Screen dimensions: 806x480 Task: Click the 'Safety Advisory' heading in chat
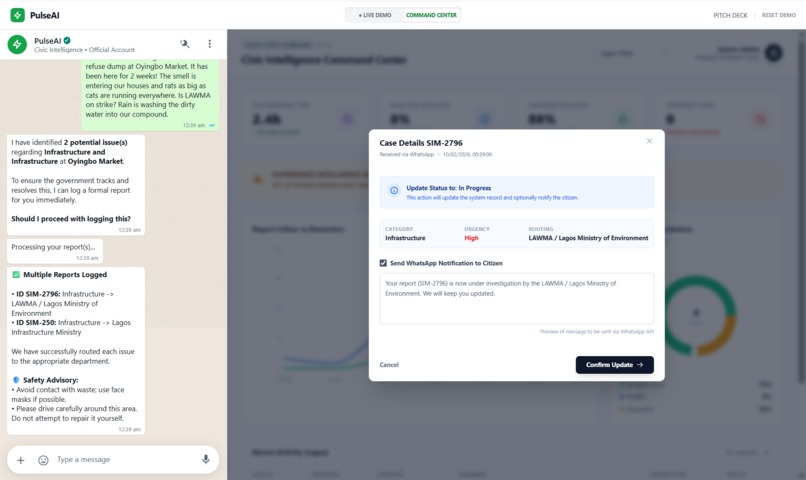(x=50, y=380)
